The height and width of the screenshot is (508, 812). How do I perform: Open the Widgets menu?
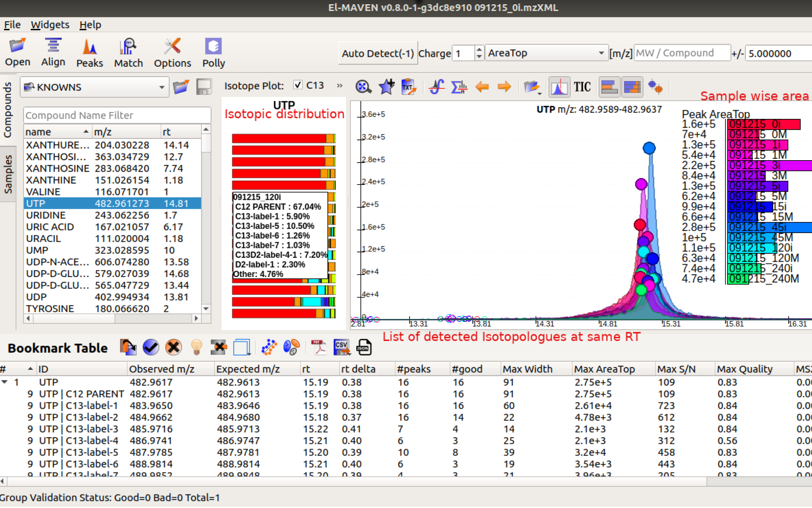click(x=50, y=25)
